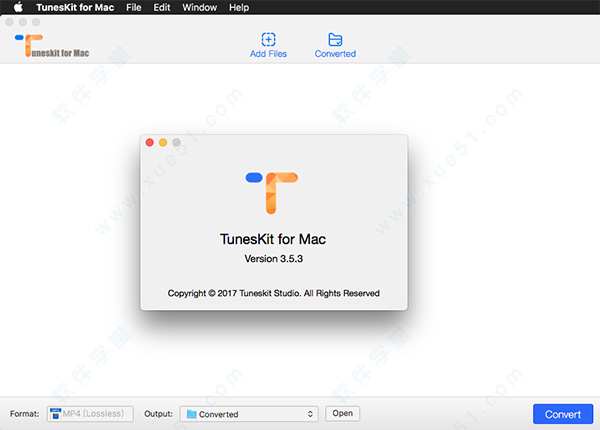Minimize the About dialog with yellow button
The image size is (600, 430).
pyautogui.click(x=163, y=142)
